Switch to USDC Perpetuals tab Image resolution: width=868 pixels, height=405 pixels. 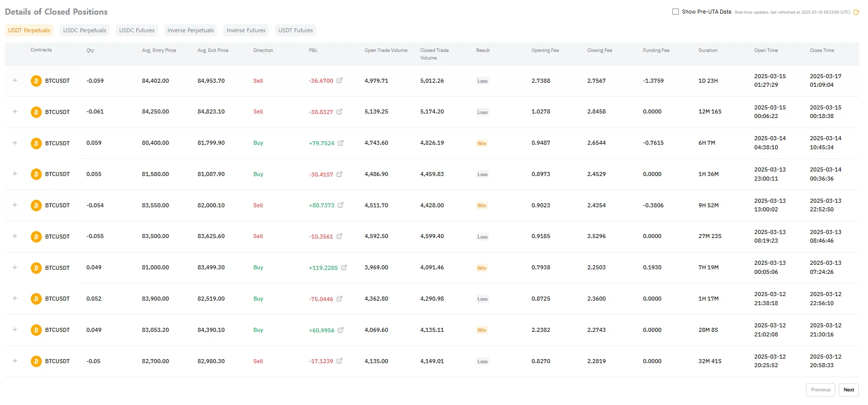[x=85, y=30]
